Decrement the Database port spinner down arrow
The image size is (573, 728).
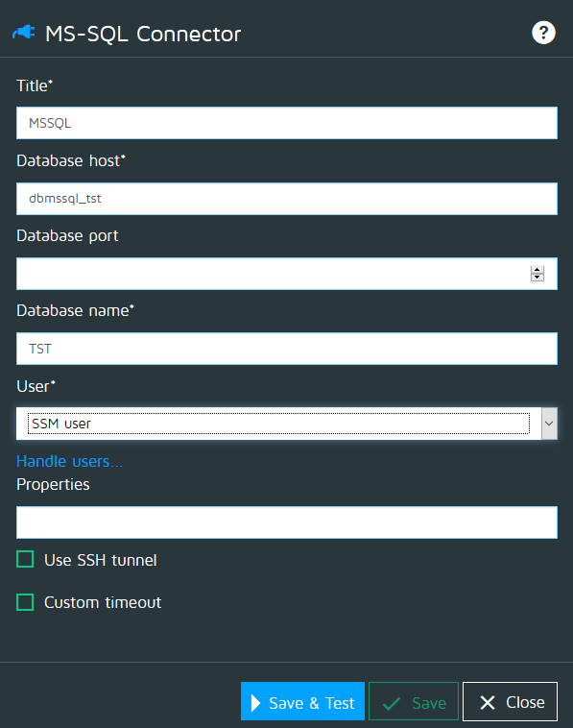[537, 278]
